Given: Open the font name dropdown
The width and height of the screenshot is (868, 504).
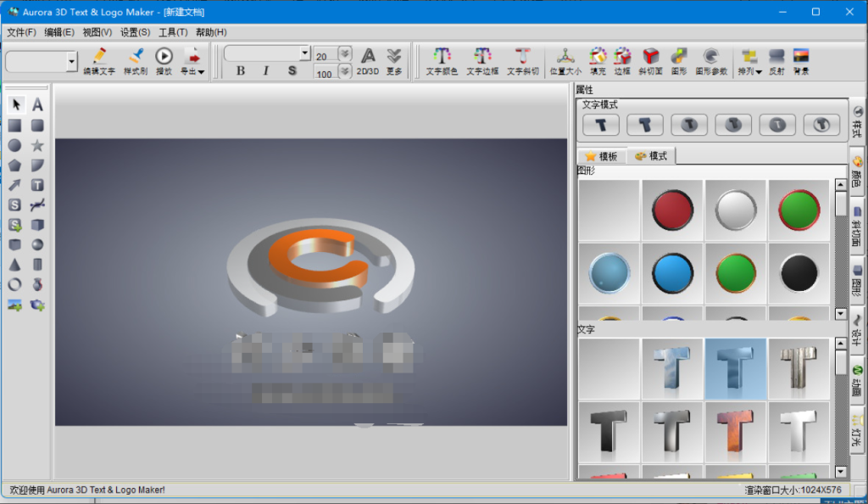Looking at the screenshot, I should [304, 53].
